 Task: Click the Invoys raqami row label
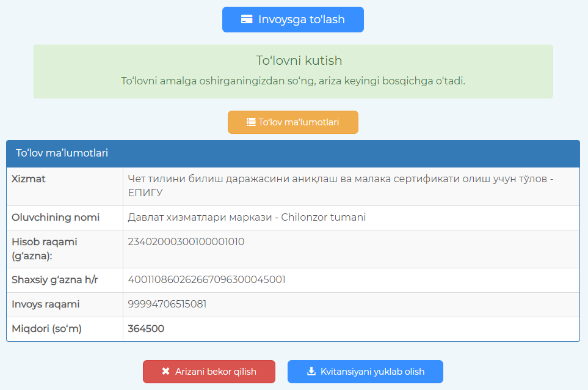point(46,304)
